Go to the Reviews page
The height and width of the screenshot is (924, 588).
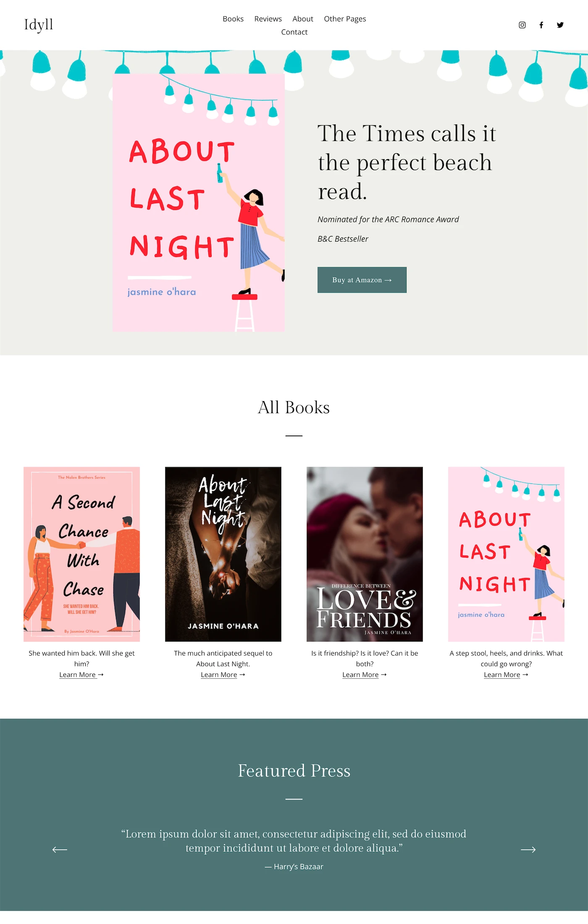pyautogui.click(x=268, y=19)
